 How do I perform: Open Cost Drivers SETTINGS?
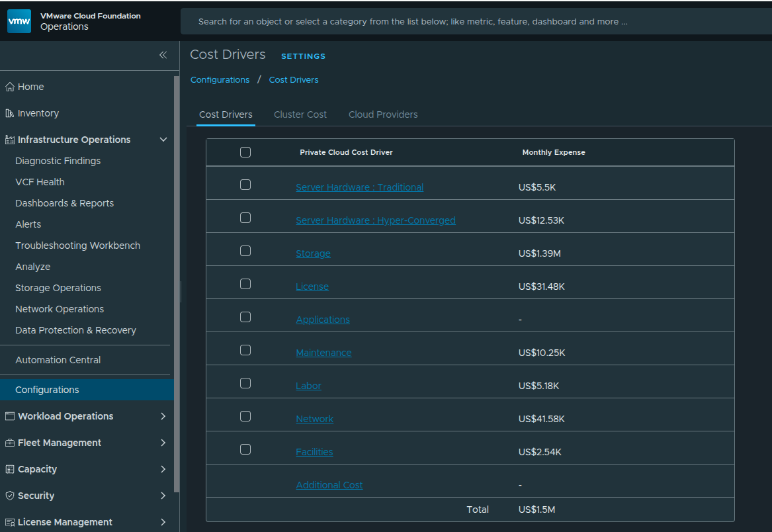pyautogui.click(x=303, y=56)
